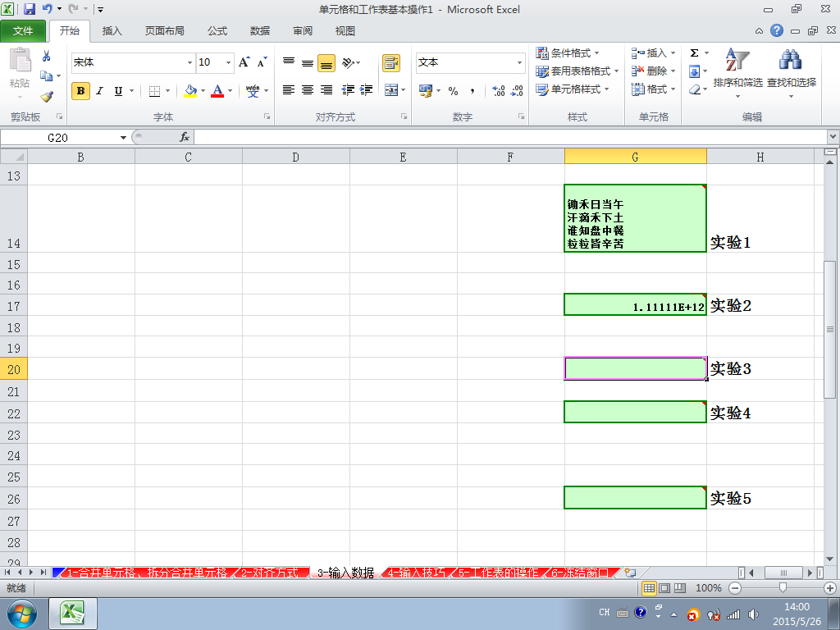
Task: Click the Undo icon
Action: click(47, 9)
